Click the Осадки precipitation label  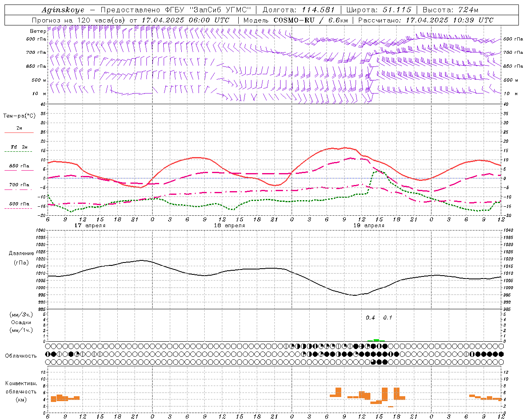[x=21, y=322]
